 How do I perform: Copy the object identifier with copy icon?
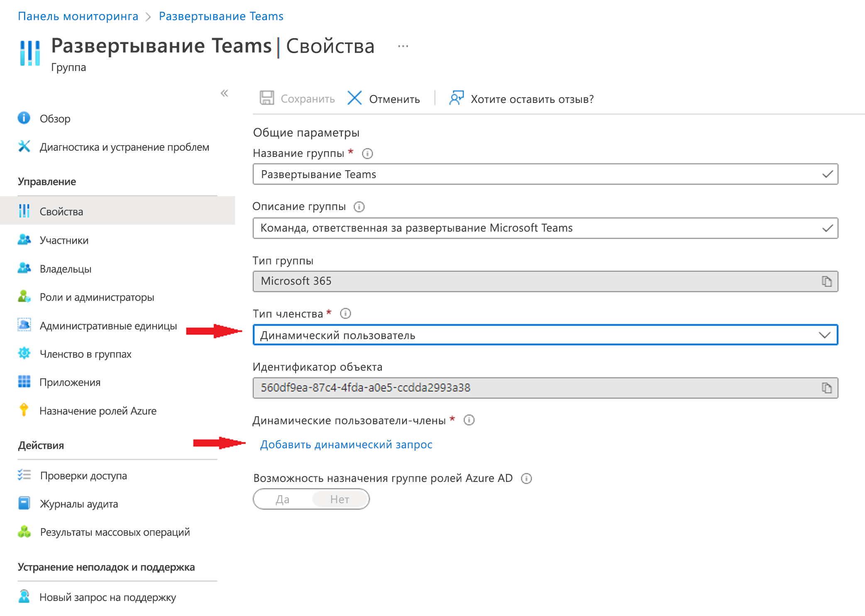click(826, 388)
